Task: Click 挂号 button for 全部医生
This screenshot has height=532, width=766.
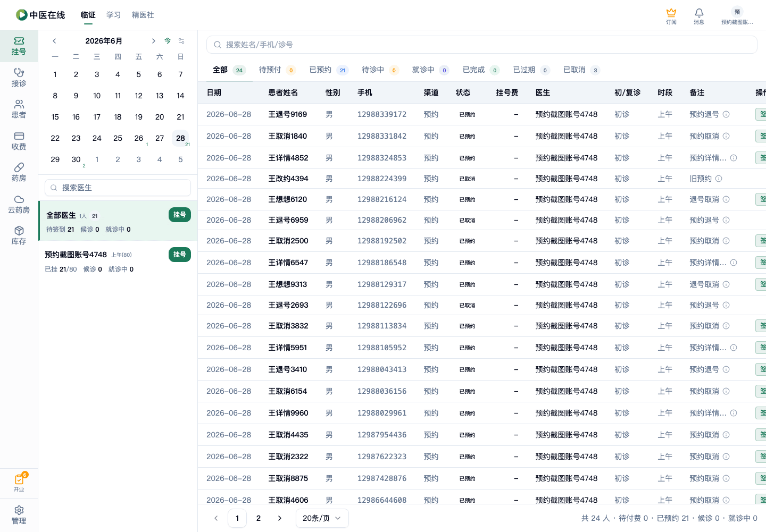Action: pos(180,215)
